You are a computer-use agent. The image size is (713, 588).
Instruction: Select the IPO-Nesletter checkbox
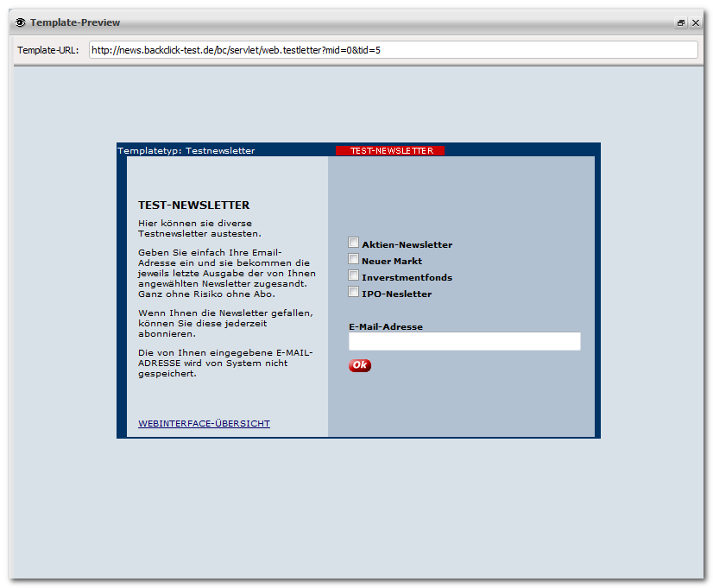tap(353, 292)
